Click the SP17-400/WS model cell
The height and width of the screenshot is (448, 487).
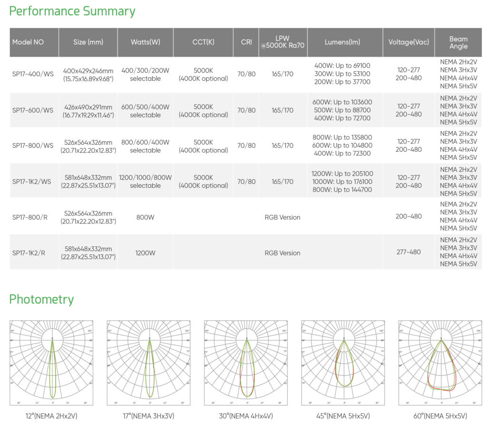33,75
